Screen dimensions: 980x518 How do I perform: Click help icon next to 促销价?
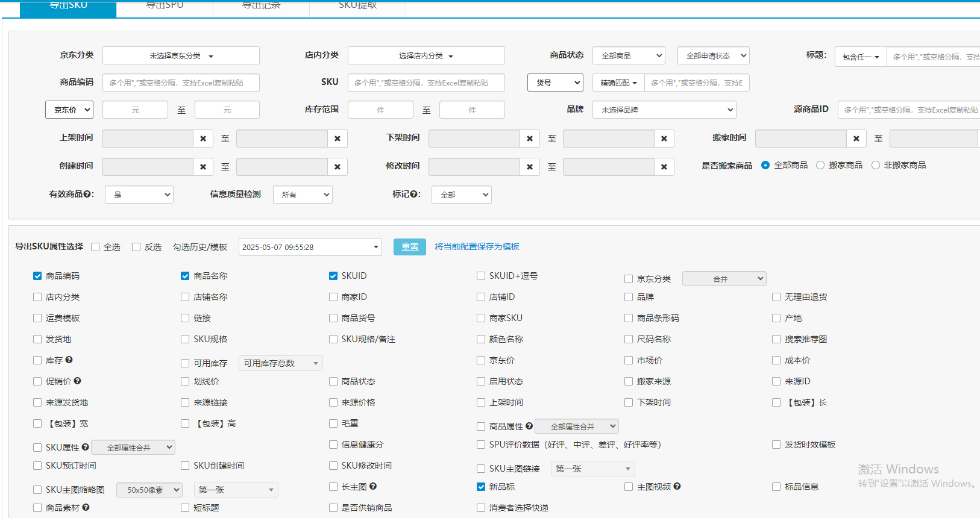(77, 381)
